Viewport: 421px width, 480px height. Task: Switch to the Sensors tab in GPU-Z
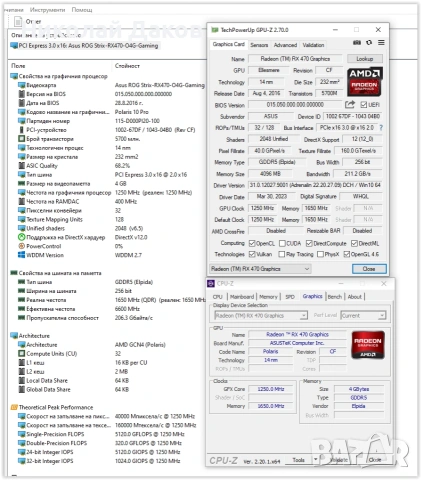coord(259,45)
